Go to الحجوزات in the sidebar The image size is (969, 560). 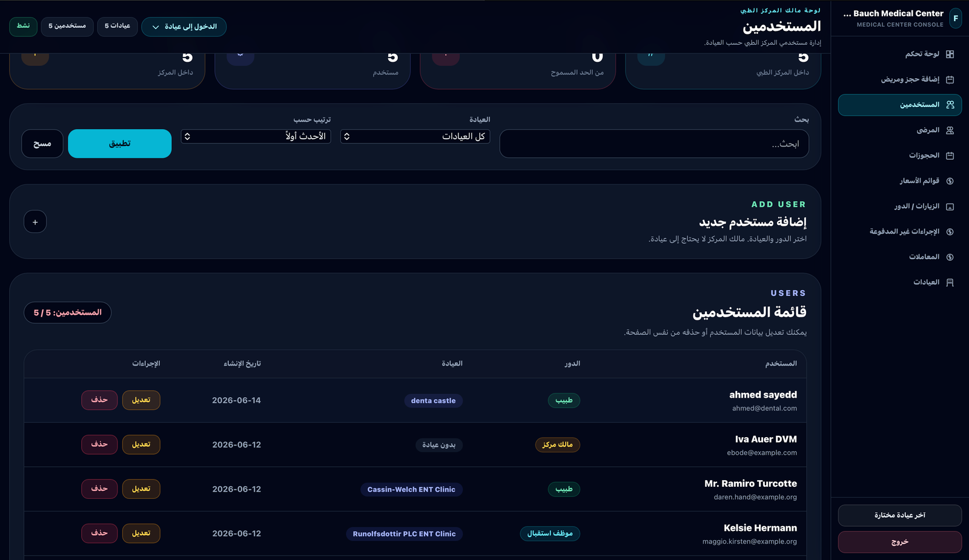point(900,156)
